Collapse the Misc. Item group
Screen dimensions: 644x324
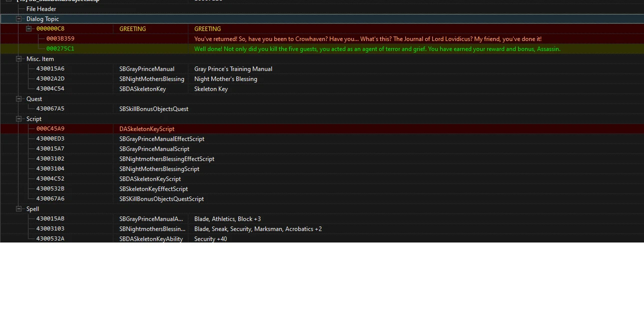(x=19, y=59)
